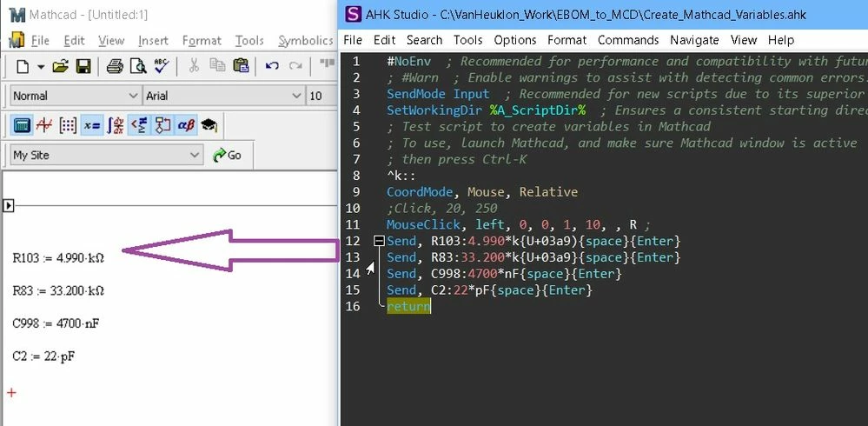Screen dimensions: 868x426
Task: Click the C2 := 22·pF equation
Action: pos(43,356)
